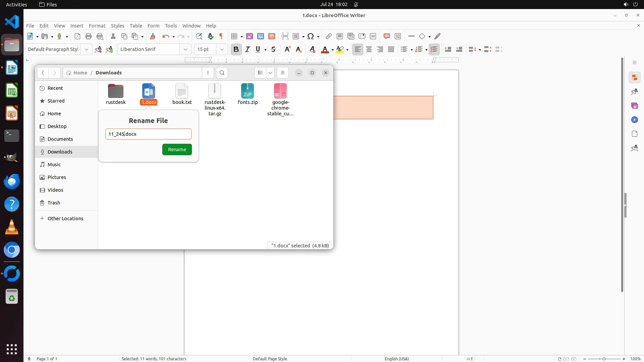Toggle Formatting Marks pilcrow
This screenshot has width=644, height=362.
pos(221,36)
